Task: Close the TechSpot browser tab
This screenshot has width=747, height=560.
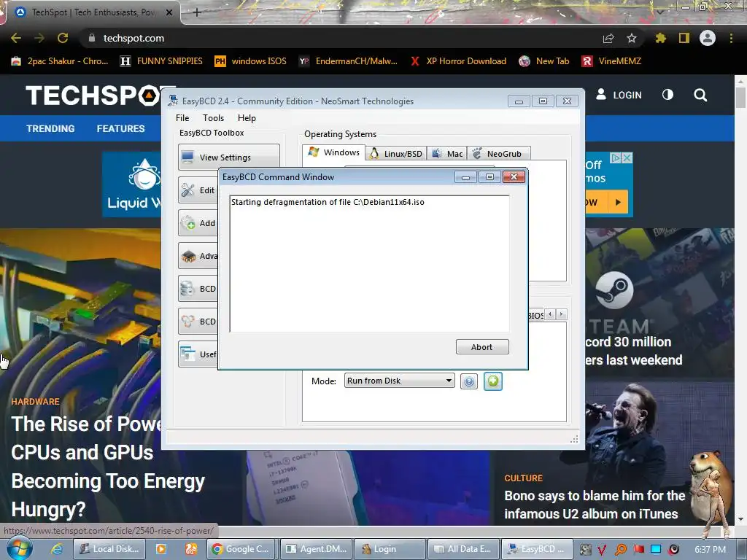Action: [x=169, y=12]
